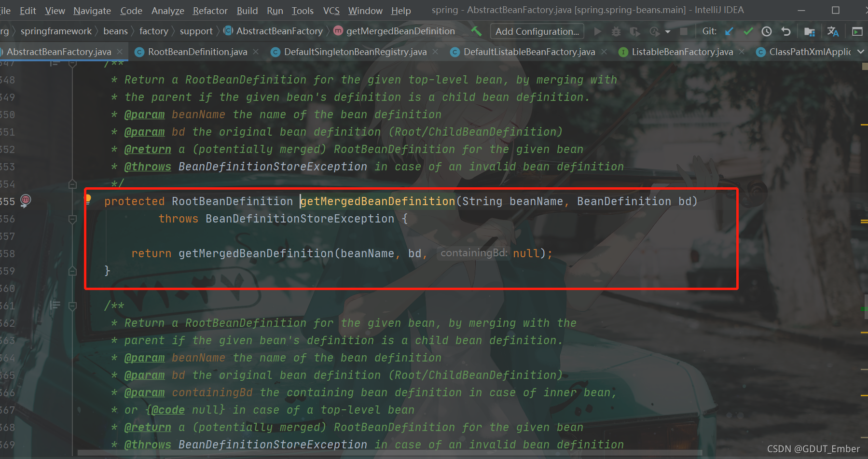Viewport: 868px width, 459px height.
Task: Click the Run with Coverage icon
Action: point(635,31)
